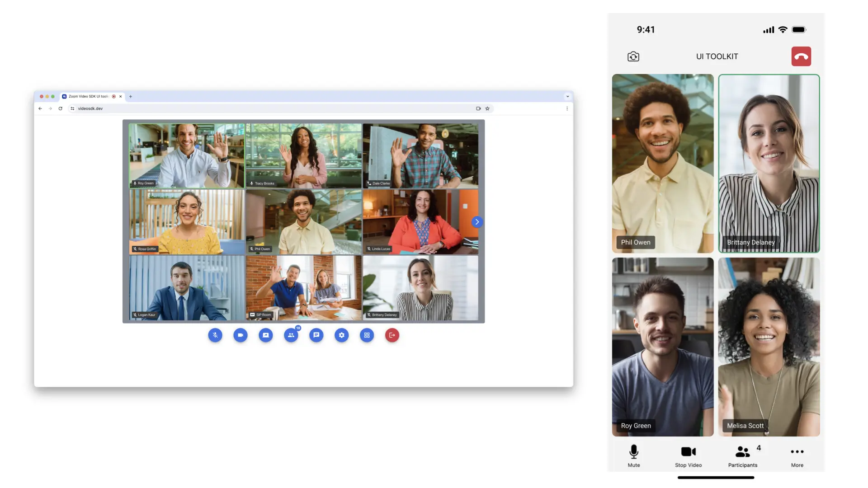Bookmark page with star icon
The height and width of the screenshot is (488, 868).
pyautogui.click(x=487, y=108)
